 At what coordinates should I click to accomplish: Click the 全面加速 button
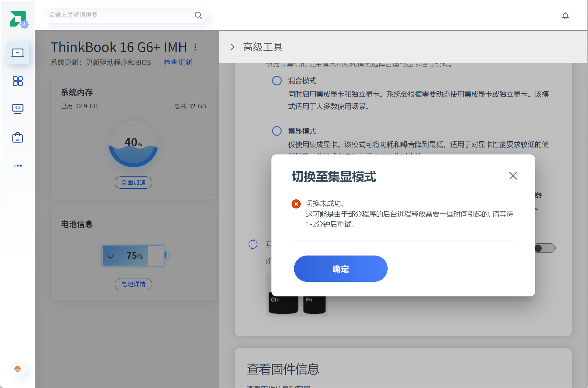[x=133, y=183]
